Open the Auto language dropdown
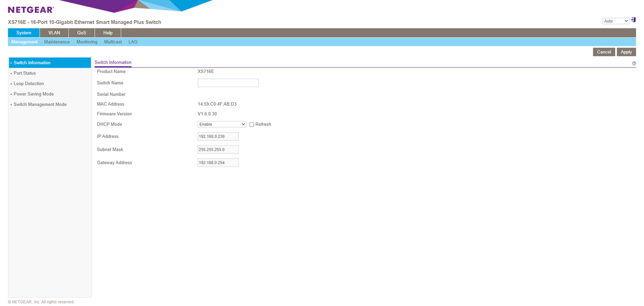Screen dimensions: 644x306 [x=616, y=21]
